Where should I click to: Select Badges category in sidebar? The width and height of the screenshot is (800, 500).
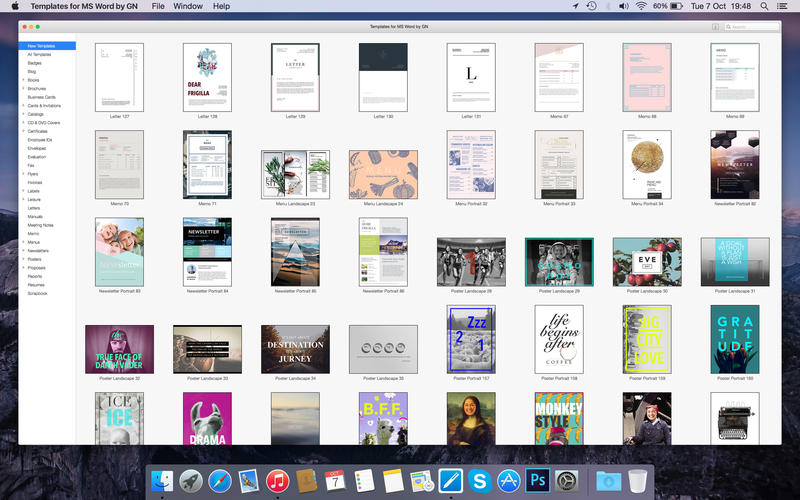coord(35,63)
